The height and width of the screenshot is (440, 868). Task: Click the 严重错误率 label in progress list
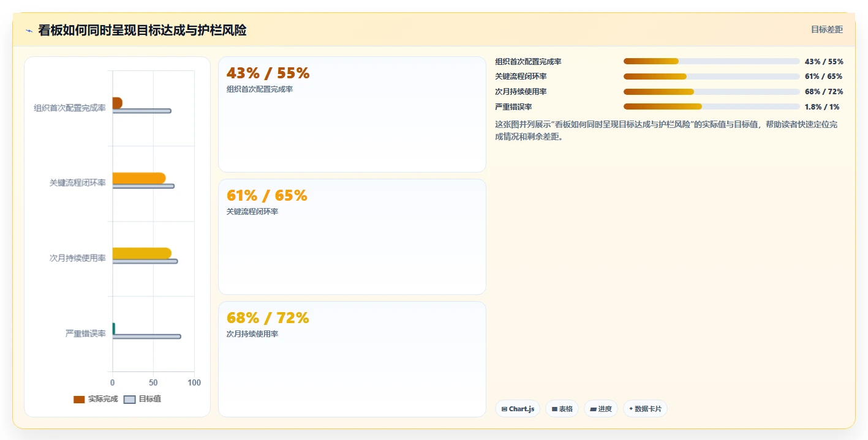tap(513, 106)
